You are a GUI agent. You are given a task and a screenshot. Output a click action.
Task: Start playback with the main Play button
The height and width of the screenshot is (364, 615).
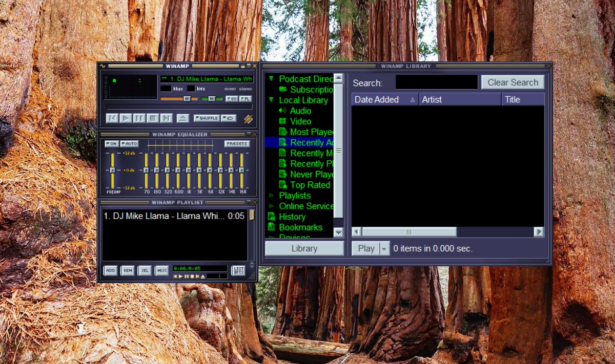(x=126, y=118)
